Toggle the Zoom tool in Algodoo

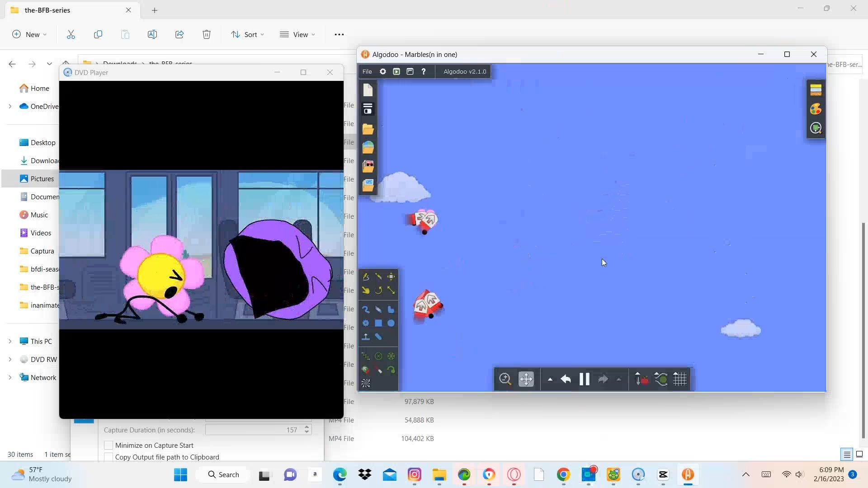click(x=505, y=379)
